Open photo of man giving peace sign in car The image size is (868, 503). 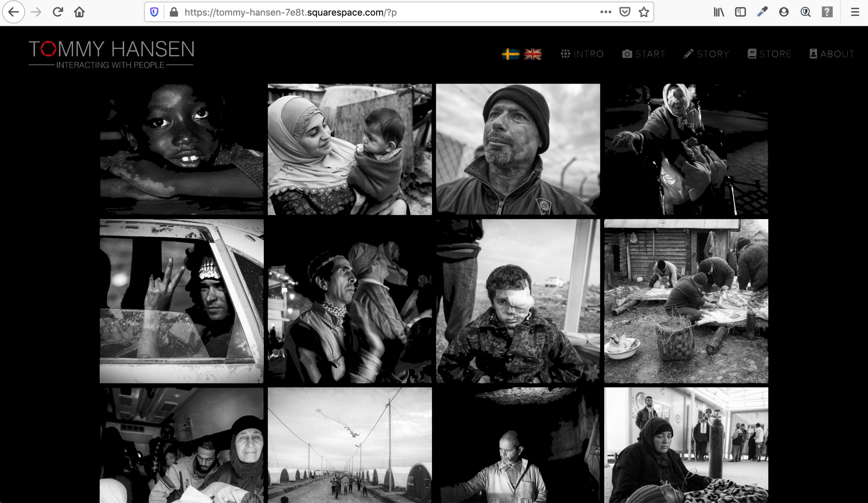point(182,301)
